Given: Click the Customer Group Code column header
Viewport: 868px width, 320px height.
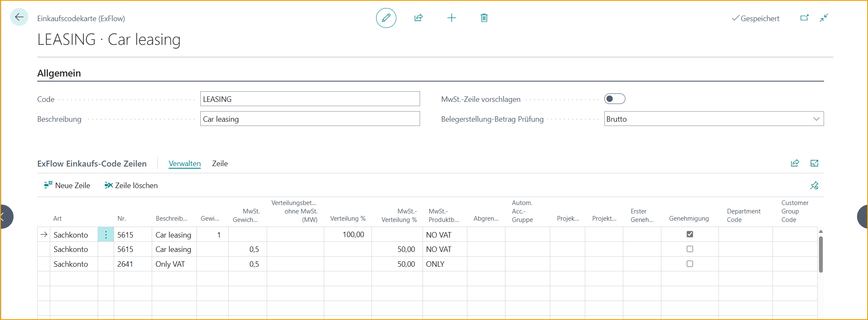Looking at the screenshot, I should [794, 211].
